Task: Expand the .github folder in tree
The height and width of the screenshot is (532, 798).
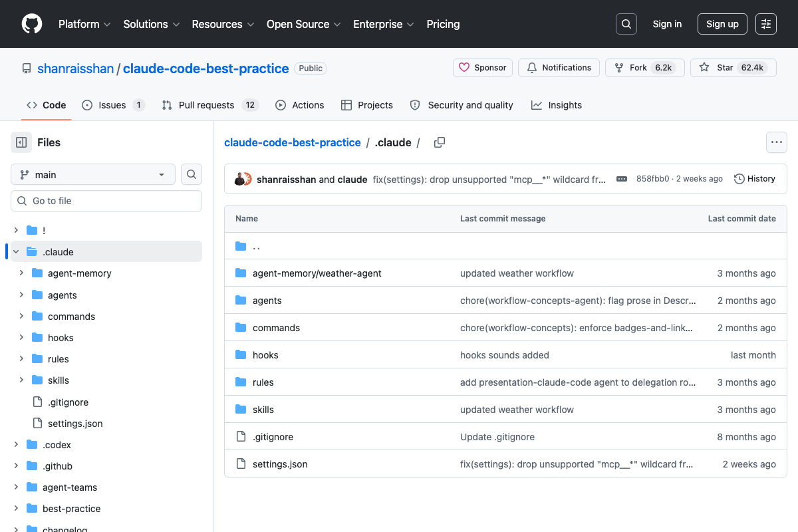Action: (x=16, y=465)
